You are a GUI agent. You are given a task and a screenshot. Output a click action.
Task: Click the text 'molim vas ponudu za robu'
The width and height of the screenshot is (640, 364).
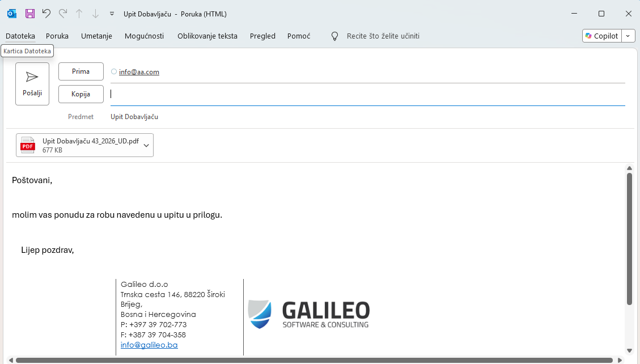pyautogui.click(x=63, y=215)
